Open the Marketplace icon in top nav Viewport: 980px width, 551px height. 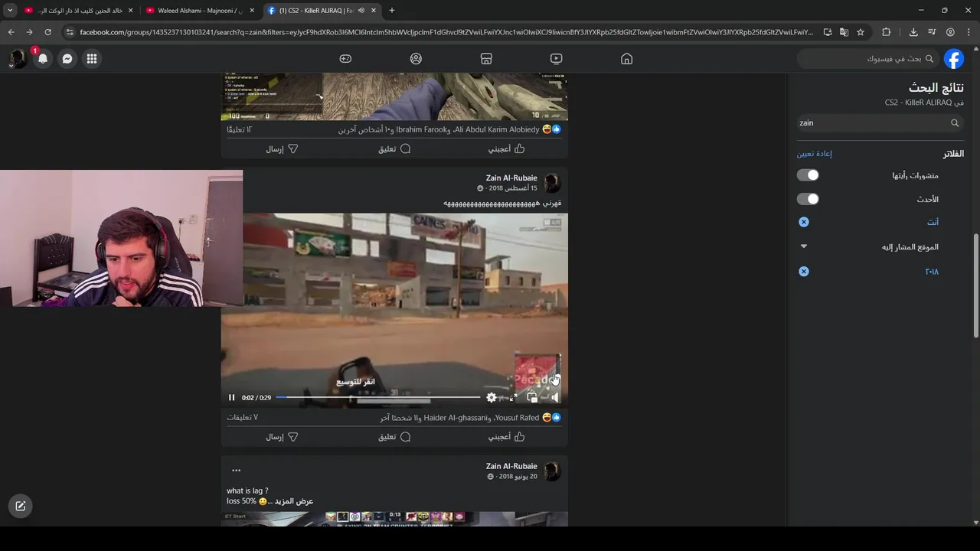[x=485, y=59]
